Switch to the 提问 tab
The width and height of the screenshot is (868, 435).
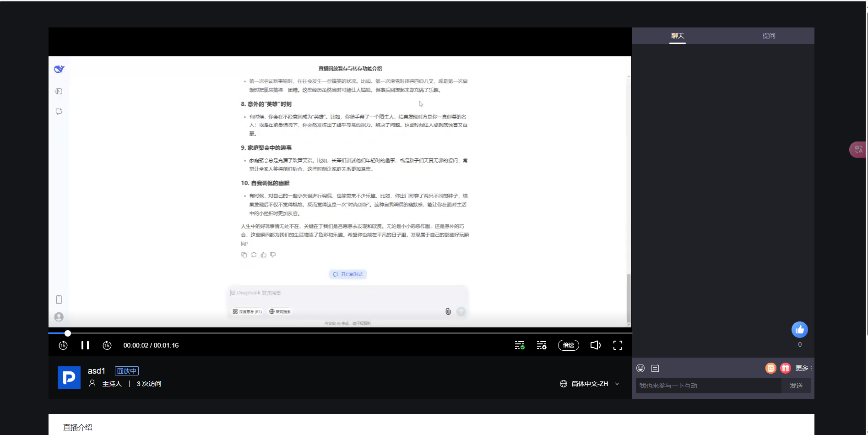(x=769, y=36)
